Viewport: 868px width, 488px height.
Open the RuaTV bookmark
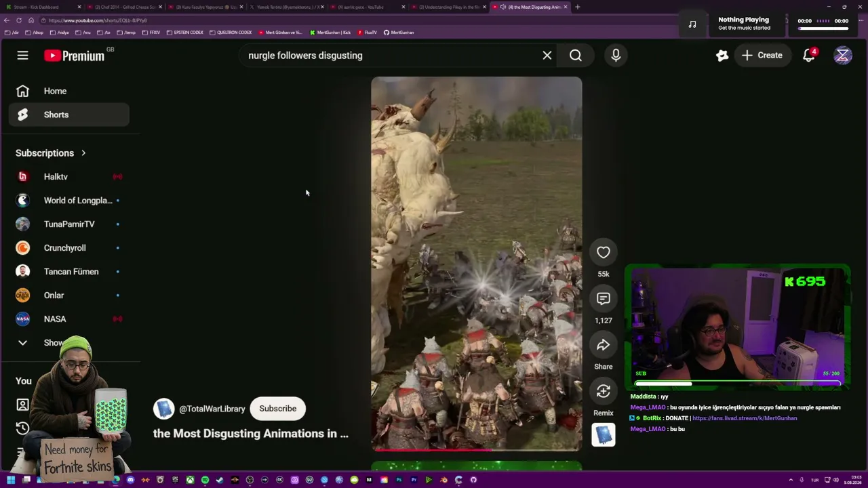[x=367, y=33]
